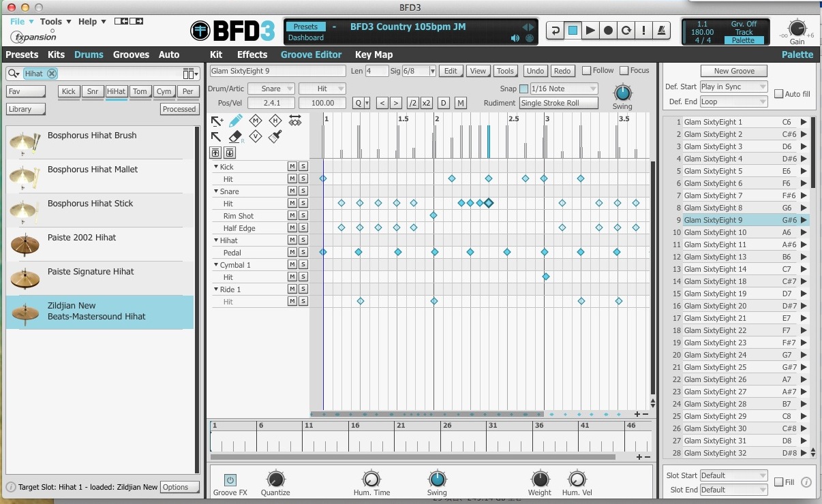Mute the Kick lane
Image resolution: width=822 pixels, height=504 pixels.
point(292,166)
